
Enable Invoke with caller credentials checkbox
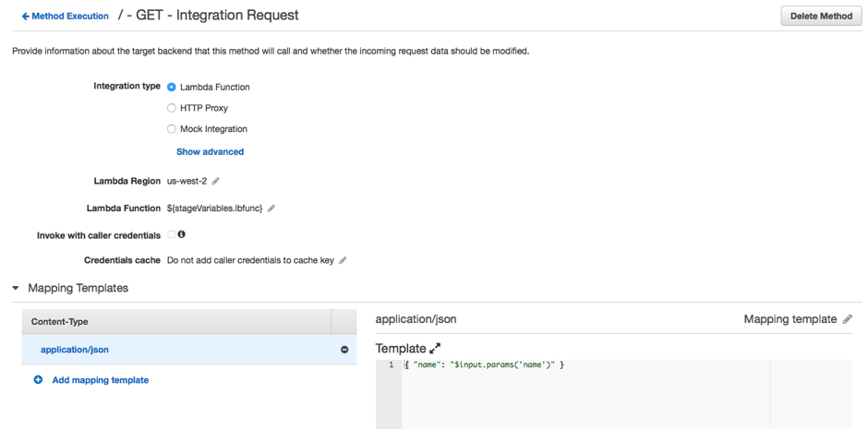pos(172,234)
